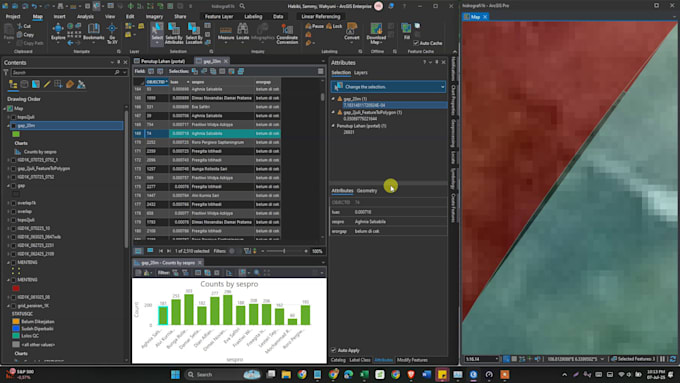Open the Catalog pane tab
680x383 pixels.
point(338,360)
